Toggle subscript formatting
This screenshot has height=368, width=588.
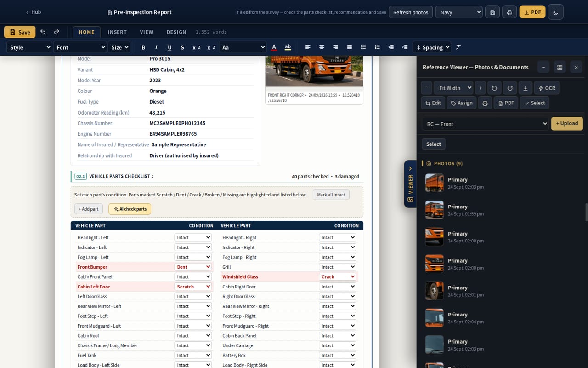tap(196, 47)
